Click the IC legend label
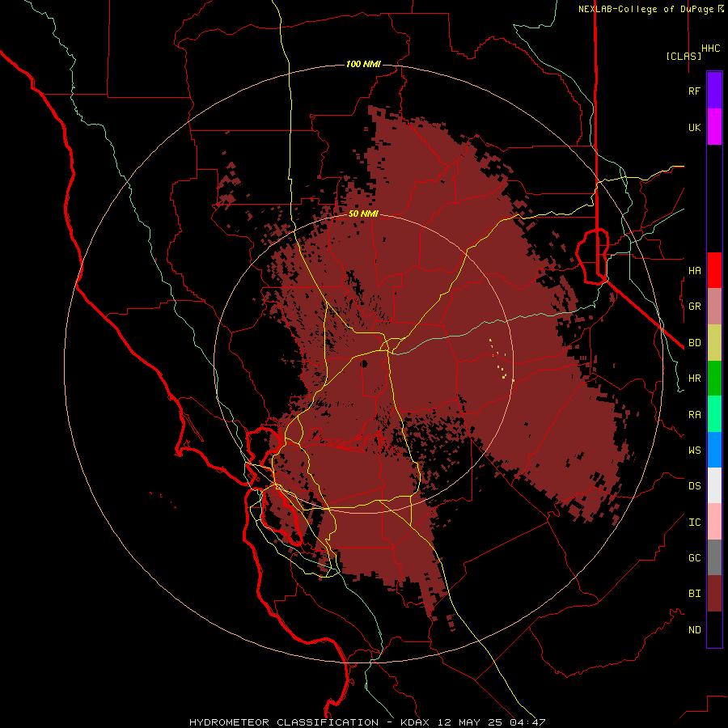 694,522
